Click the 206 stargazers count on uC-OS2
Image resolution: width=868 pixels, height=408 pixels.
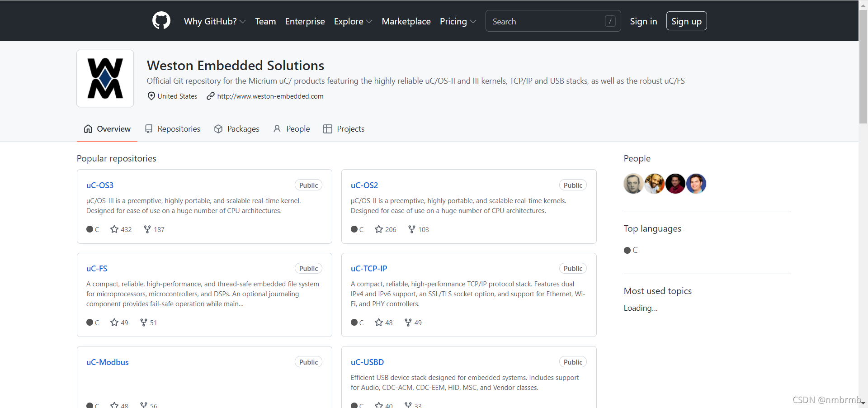391,230
